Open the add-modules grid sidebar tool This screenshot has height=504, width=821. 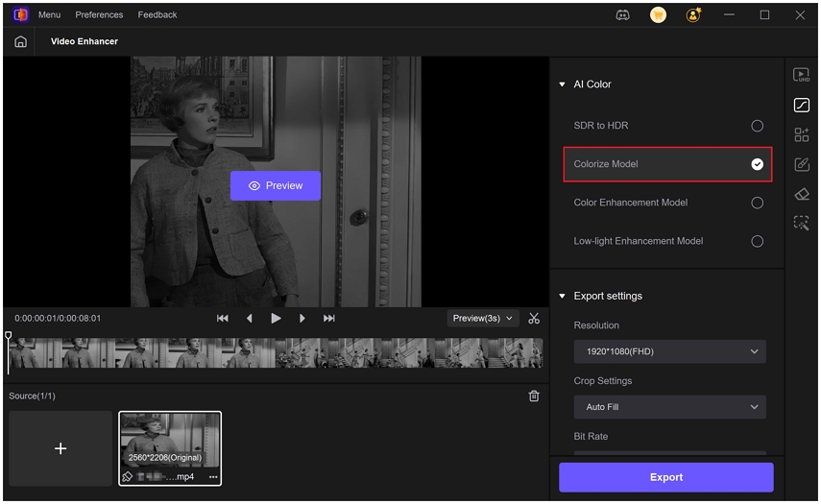[801, 134]
